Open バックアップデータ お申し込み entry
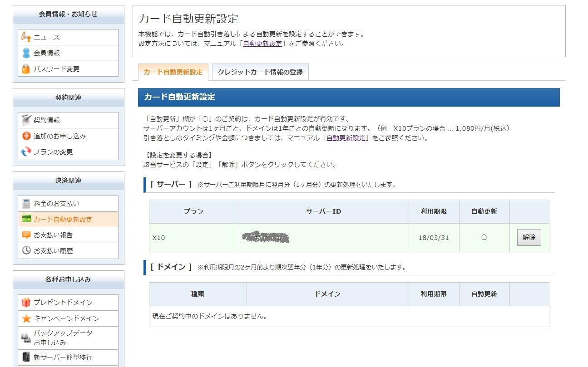Viewport: 588px width, 367px height. click(x=68, y=338)
